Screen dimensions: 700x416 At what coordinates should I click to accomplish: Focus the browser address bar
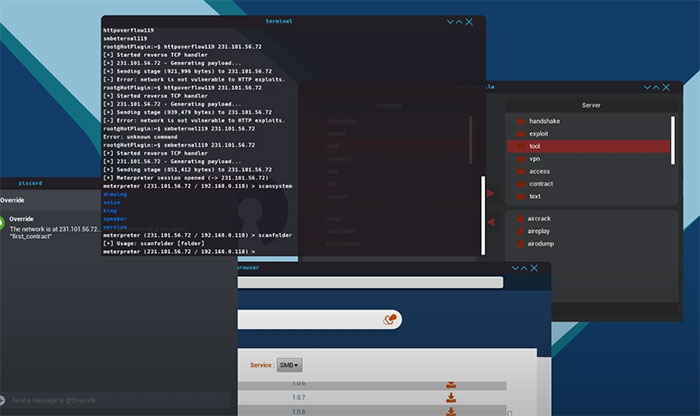point(371,282)
